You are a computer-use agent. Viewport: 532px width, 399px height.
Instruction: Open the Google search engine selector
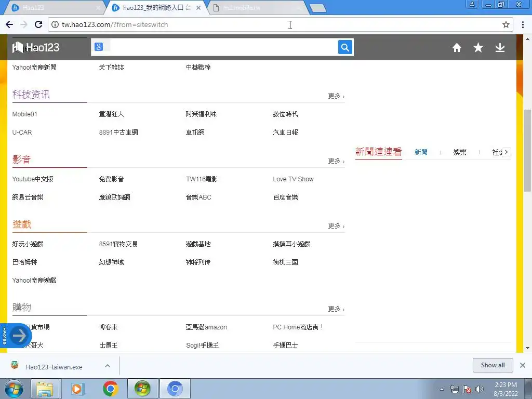click(99, 47)
